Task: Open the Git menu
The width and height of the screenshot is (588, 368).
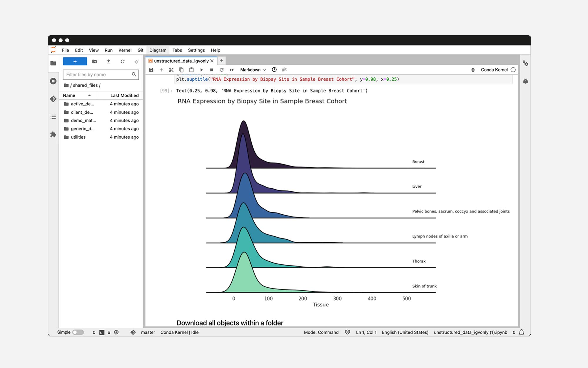Action: (x=140, y=50)
